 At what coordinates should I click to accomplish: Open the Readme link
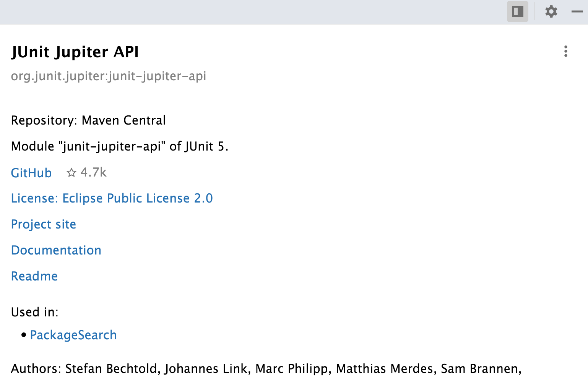(34, 276)
